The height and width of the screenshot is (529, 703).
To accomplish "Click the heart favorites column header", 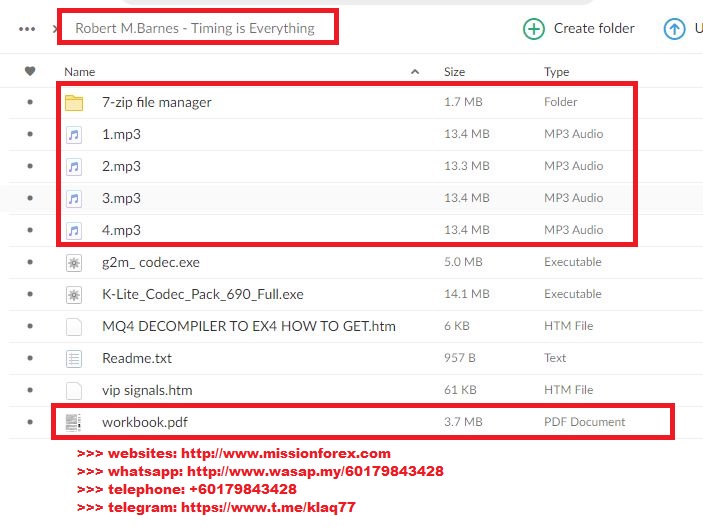I will (x=30, y=71).
